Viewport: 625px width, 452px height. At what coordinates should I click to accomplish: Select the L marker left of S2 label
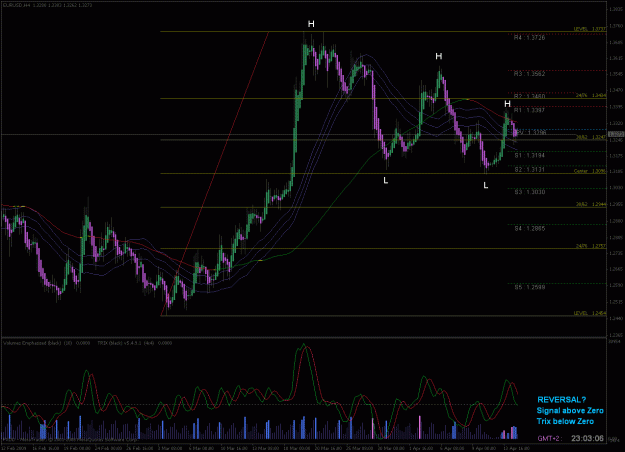(485, 185)
